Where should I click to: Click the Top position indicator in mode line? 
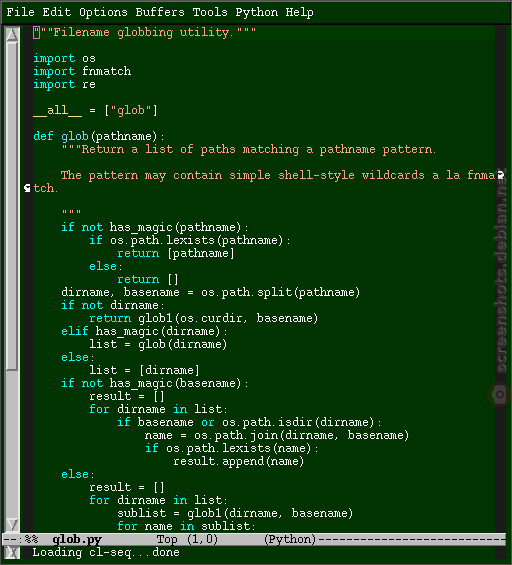tap(167, 539)
